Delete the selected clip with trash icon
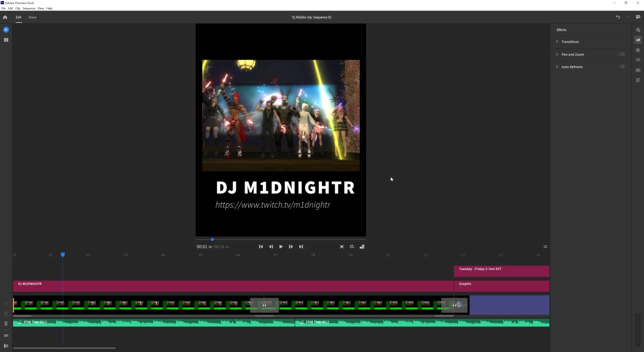The image size is (644, 352). pyautogui.click(x=6, y=323)
